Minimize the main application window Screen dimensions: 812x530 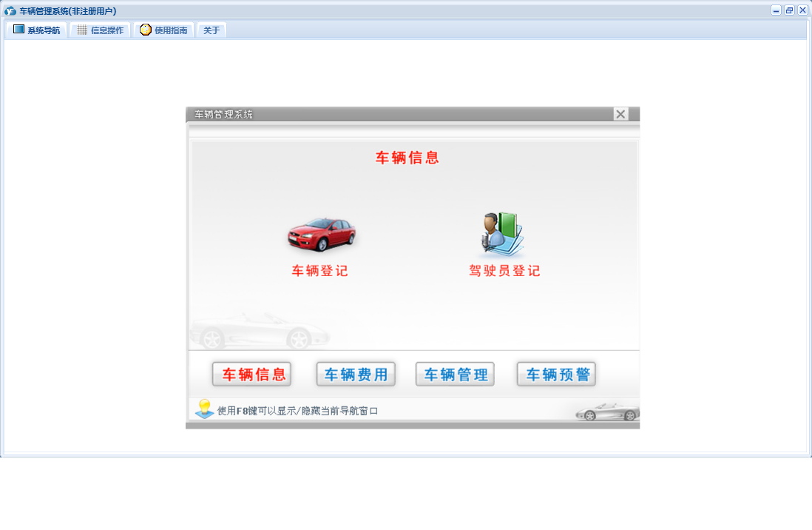click(776, 10)
